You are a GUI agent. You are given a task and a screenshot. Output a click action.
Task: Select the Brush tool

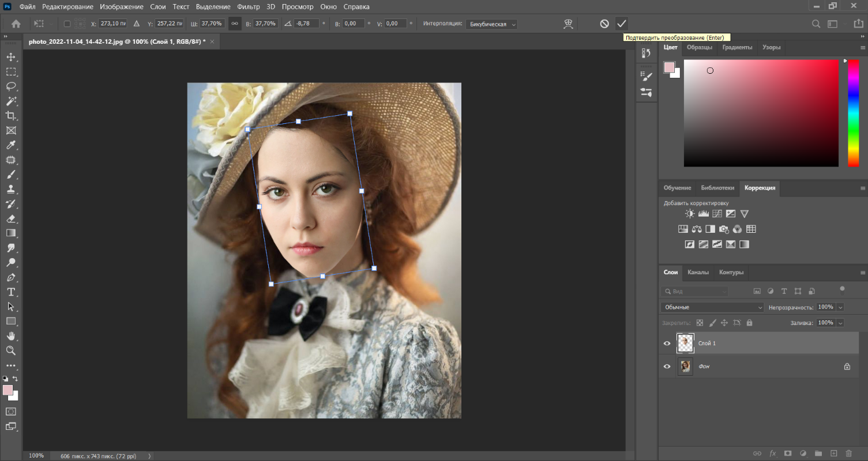point(11,175)
